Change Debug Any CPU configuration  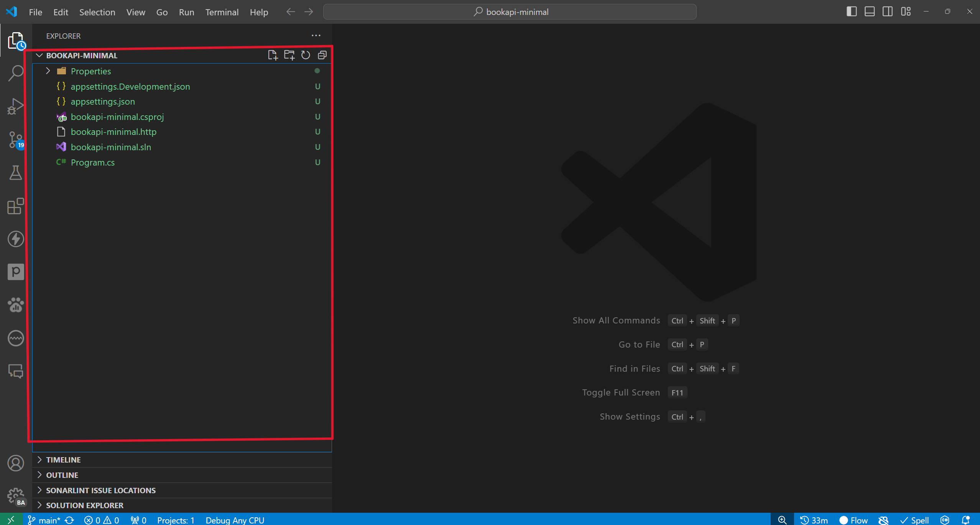[x=235, y=520]
